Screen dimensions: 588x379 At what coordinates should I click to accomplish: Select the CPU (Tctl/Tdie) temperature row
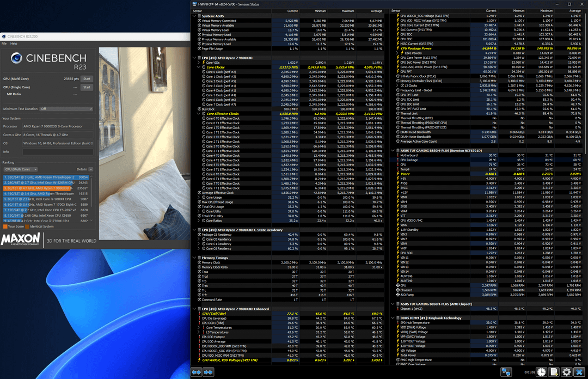pyautogui.click(x=288, y=314)
